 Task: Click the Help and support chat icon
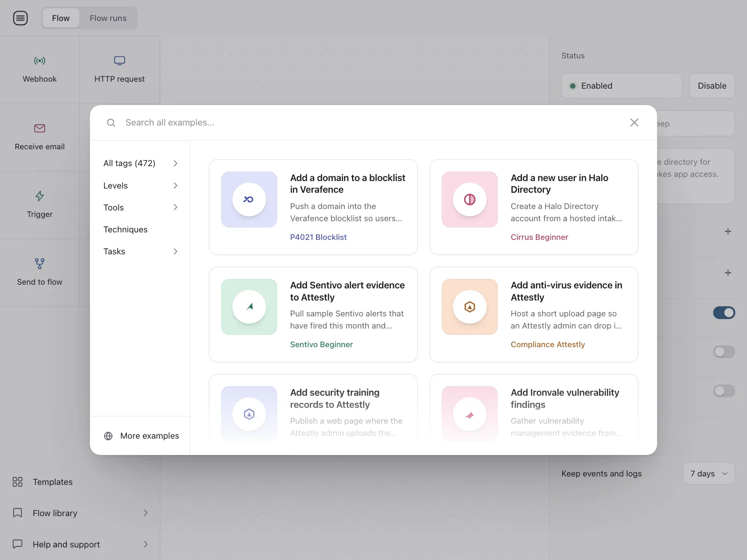(x=17, y=544)
